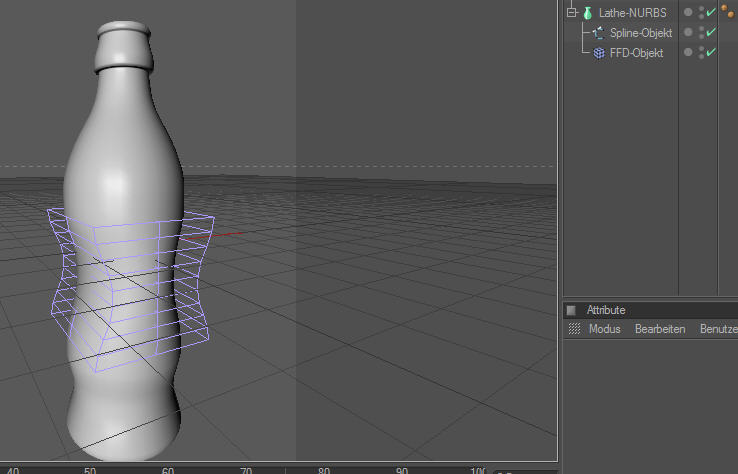The height and width of the screenshot is (474, 738).
Task: Jump to frame 50 on the timeline
Action: tap(90, 470)
